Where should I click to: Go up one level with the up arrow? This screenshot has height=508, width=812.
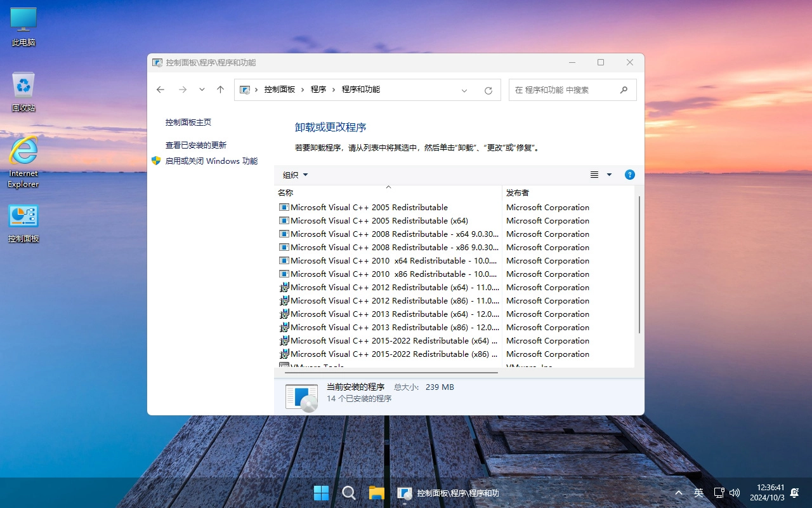tap(220, 90)
